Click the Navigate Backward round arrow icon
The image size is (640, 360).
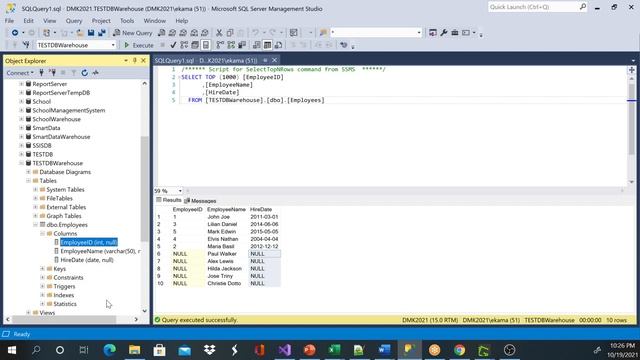pos(15,33)
